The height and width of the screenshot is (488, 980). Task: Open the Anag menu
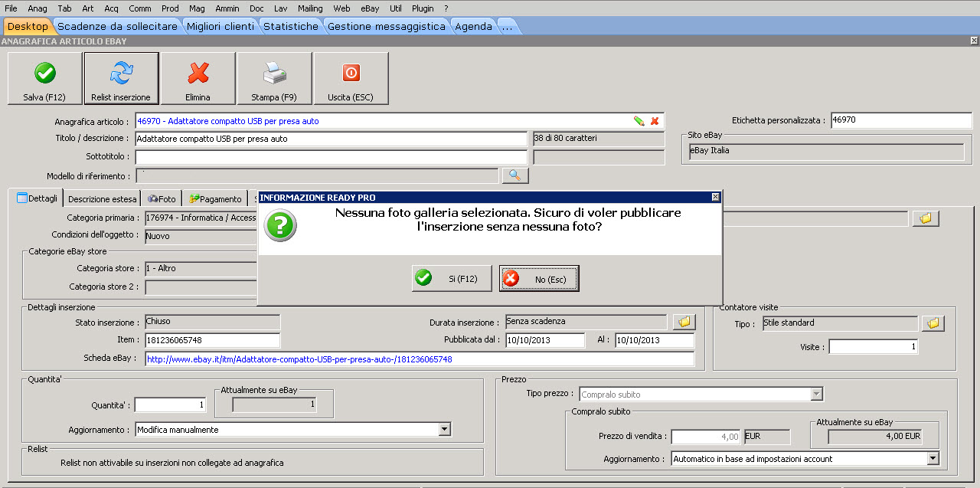coord(38,8)
